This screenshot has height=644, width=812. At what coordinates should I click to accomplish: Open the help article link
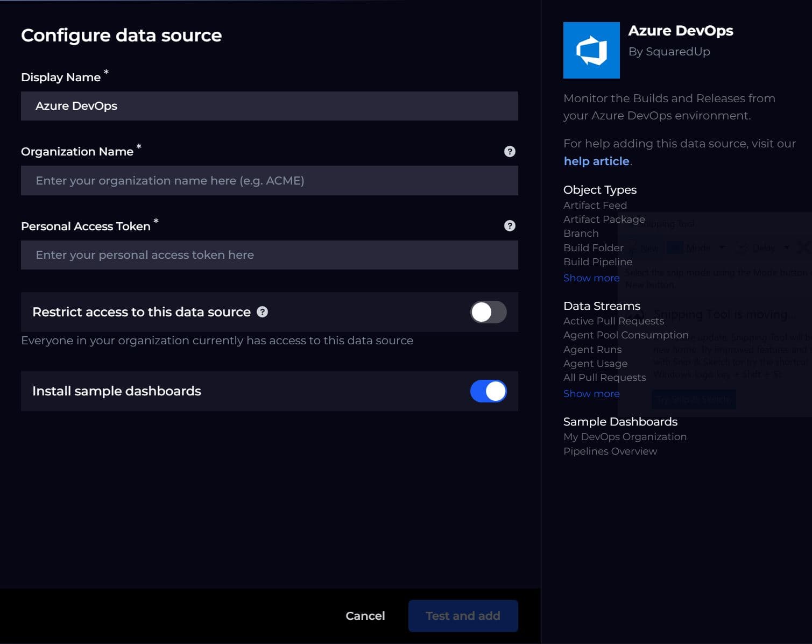596,161
